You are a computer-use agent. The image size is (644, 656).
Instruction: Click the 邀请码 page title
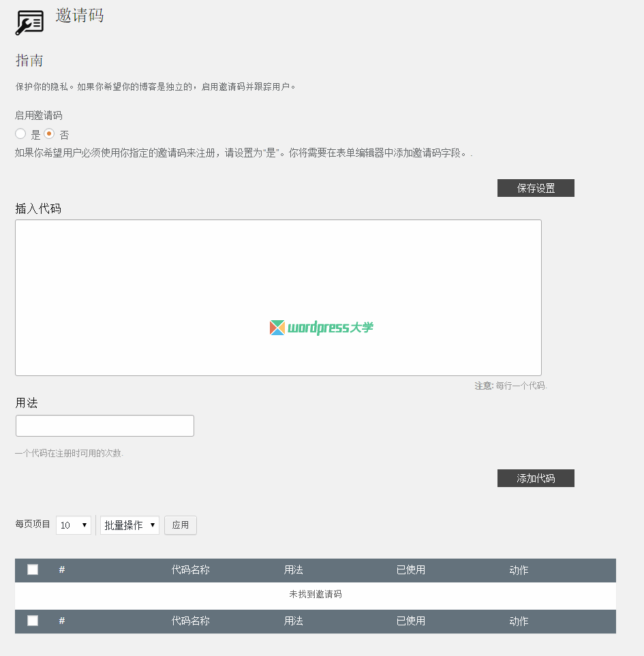[80, 16]
